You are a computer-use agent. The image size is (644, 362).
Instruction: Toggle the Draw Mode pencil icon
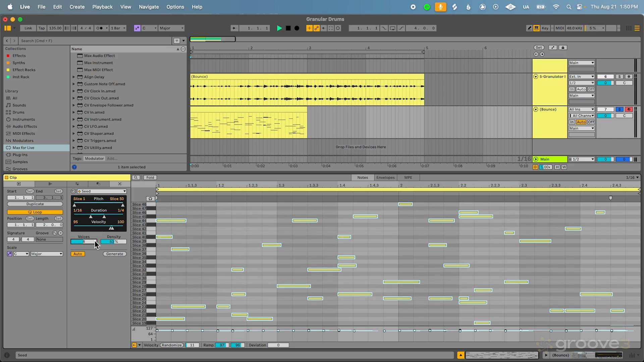pos(529,28)
